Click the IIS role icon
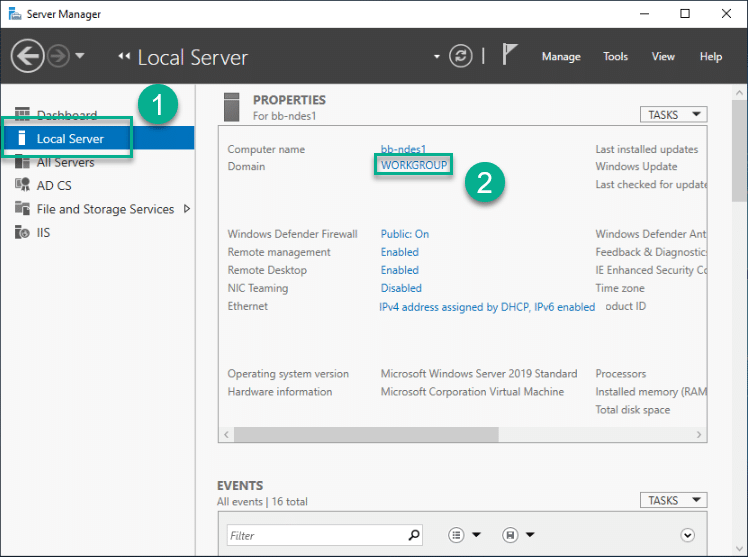 point(22,232)
